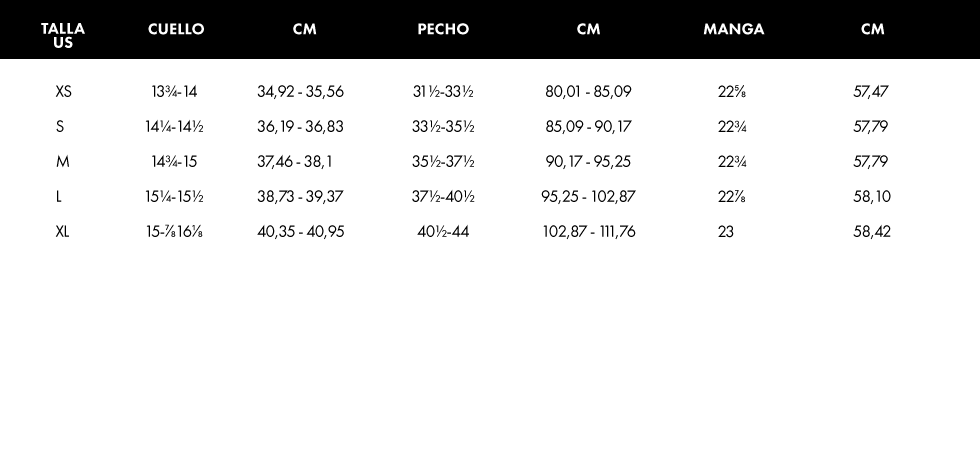Select the XS size row label
Screen dimensions: 980x450
pyautogui.click(x=64, y=92)
